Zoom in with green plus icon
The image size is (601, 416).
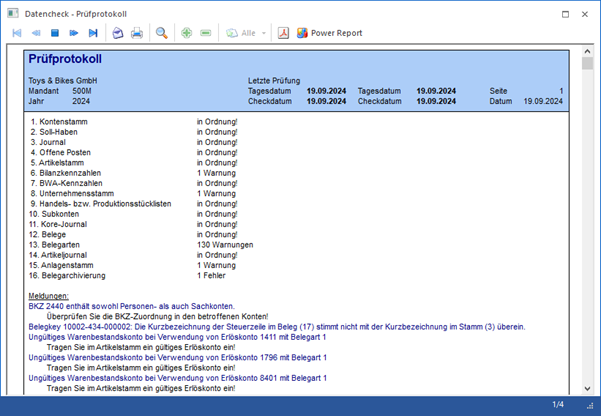[186, 33]
